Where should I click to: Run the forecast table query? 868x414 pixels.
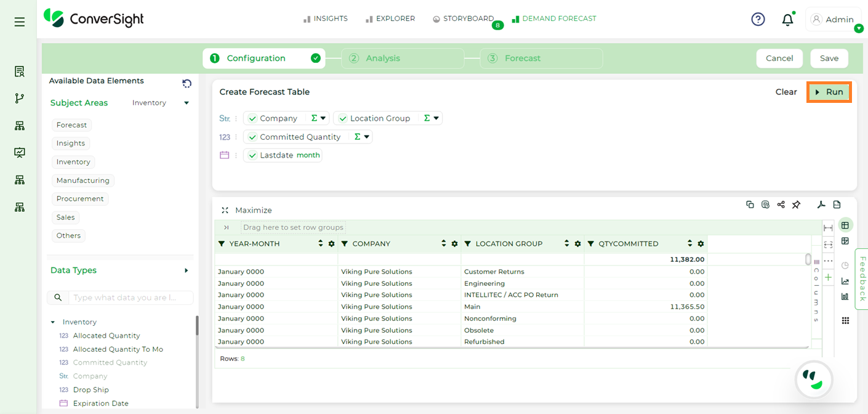[x=829, y=92]
